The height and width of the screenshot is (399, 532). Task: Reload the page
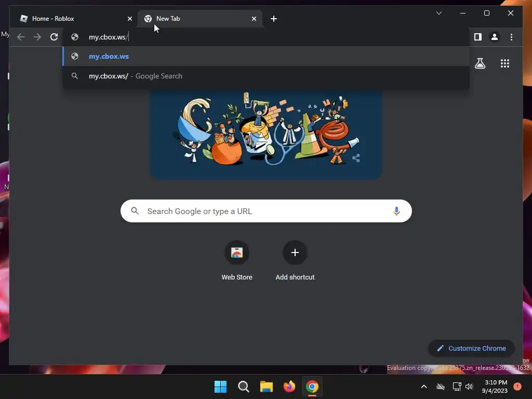[x=54, y=37]
